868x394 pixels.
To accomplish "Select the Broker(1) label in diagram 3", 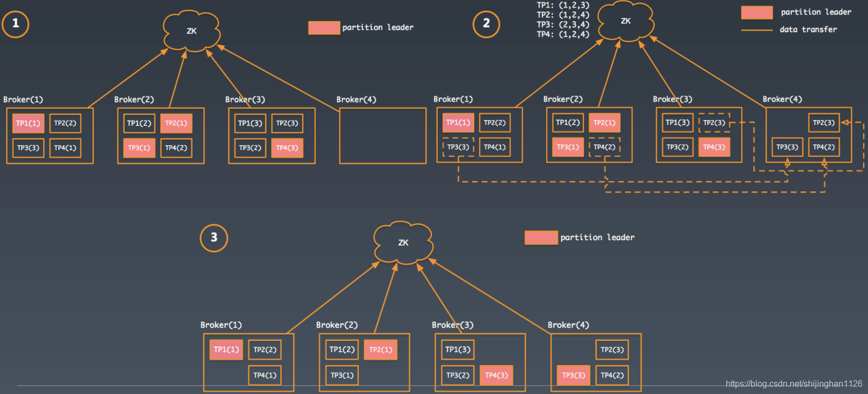I will click(221, 325).
